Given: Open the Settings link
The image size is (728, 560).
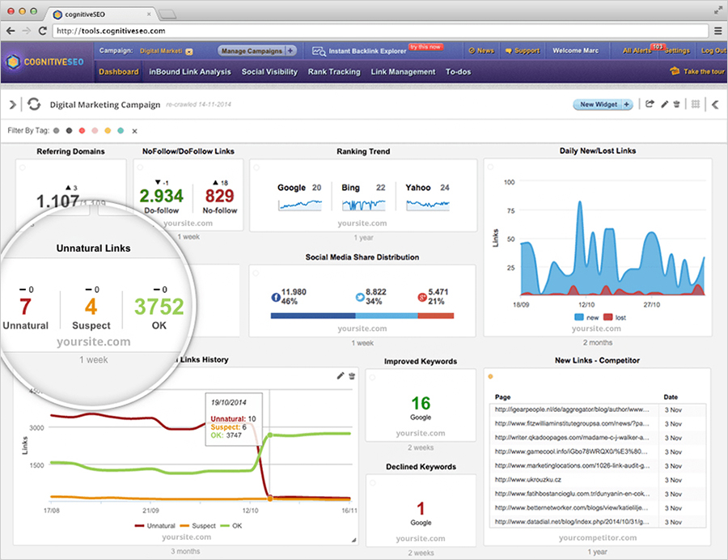Looking at the screenshot, I should point(677,51).
